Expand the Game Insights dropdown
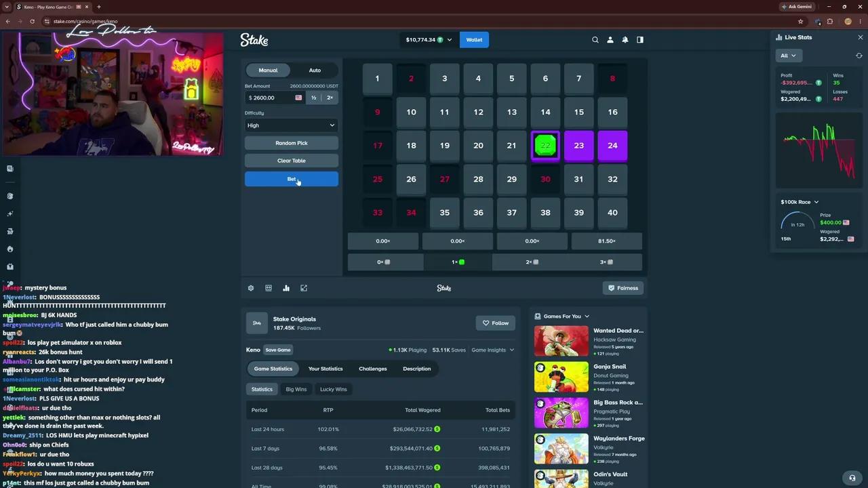This screenshot has width=868, height=488. (493, 350)
